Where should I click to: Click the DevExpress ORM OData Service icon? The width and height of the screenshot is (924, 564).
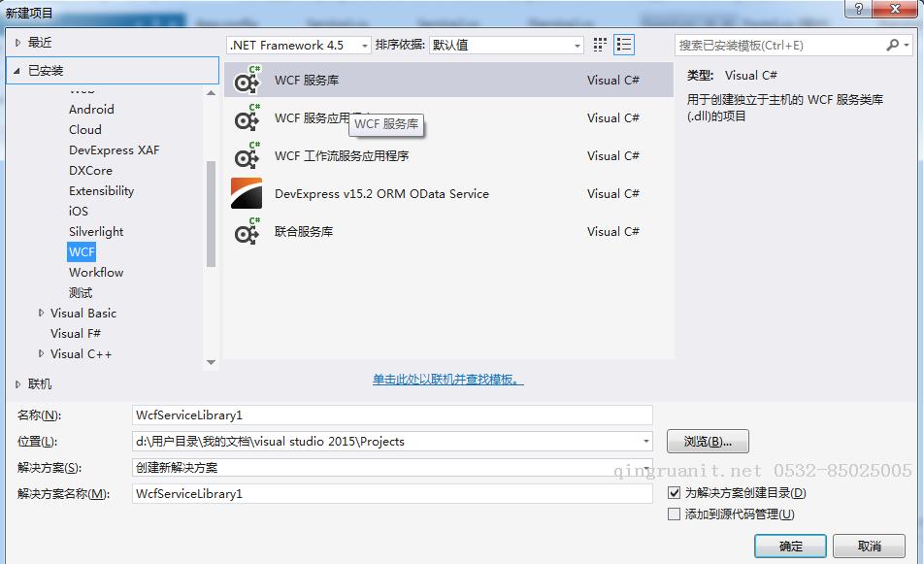(x=247, y=193)
